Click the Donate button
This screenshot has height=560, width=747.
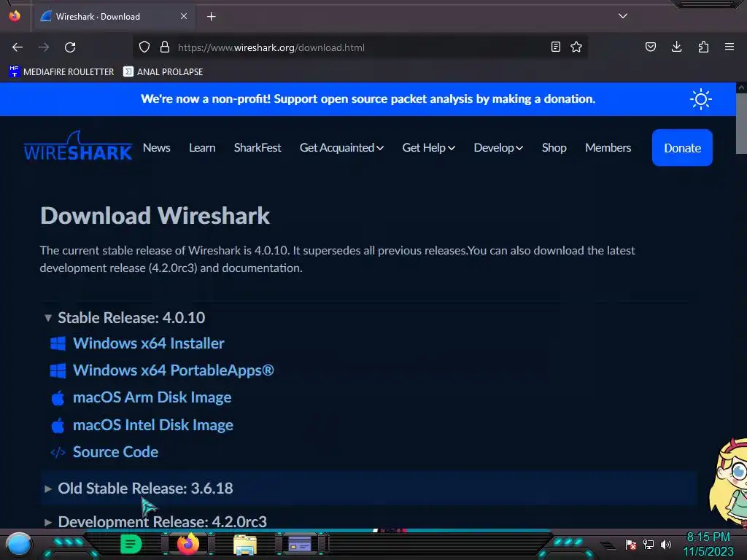coord(682,147)
